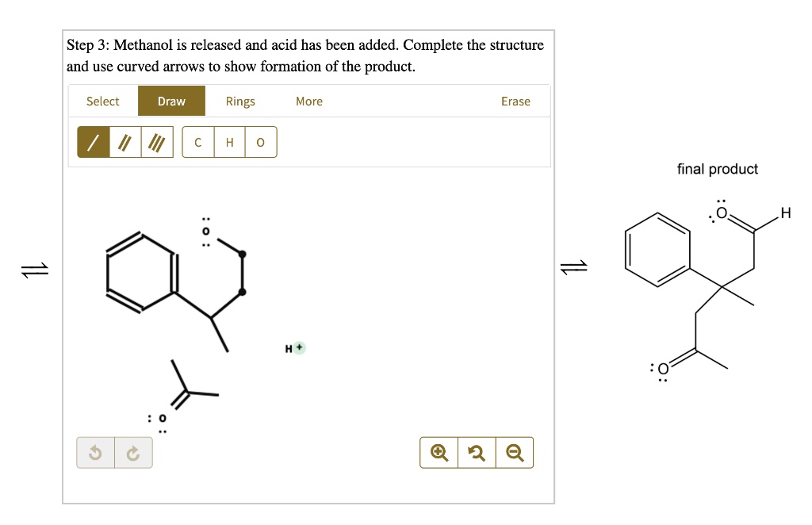Open the Rings drawing options
Viewport: 812px width, 525px height.
pos(240,101)
